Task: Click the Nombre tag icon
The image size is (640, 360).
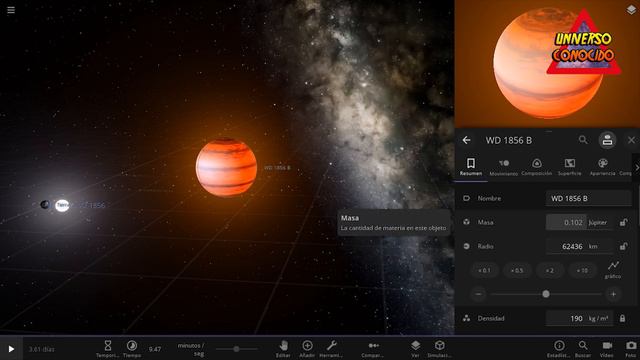Action: [466, 198]
